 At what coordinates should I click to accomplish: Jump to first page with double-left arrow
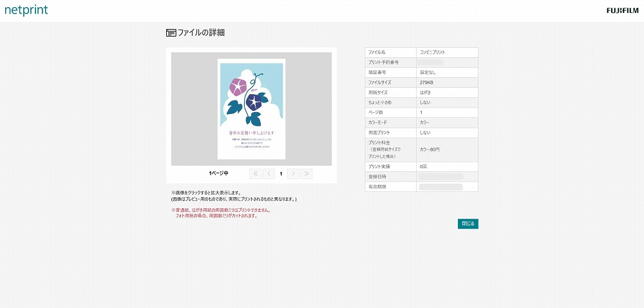click(x=255, y=173)
